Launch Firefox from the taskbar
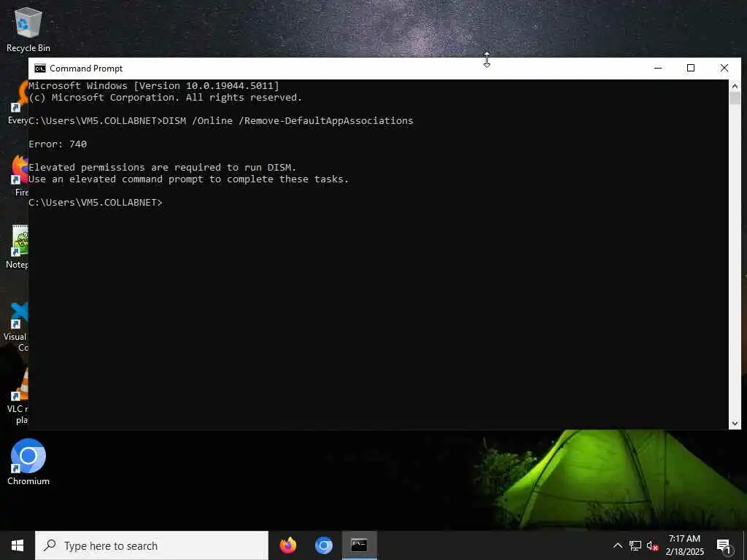Screen dimensions: 747x560 tap(287, 545)
